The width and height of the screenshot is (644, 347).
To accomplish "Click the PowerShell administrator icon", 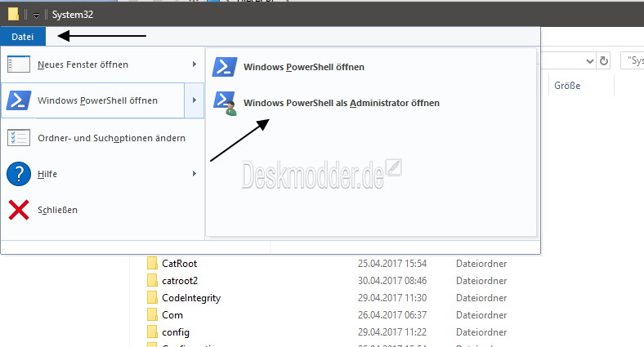I will pos(225,104).
